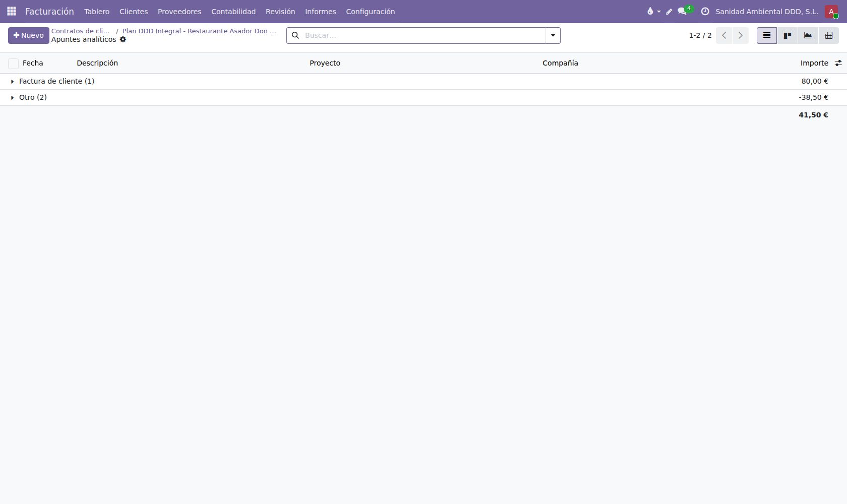Open the search filter dropdown arrow

point(553,35)
